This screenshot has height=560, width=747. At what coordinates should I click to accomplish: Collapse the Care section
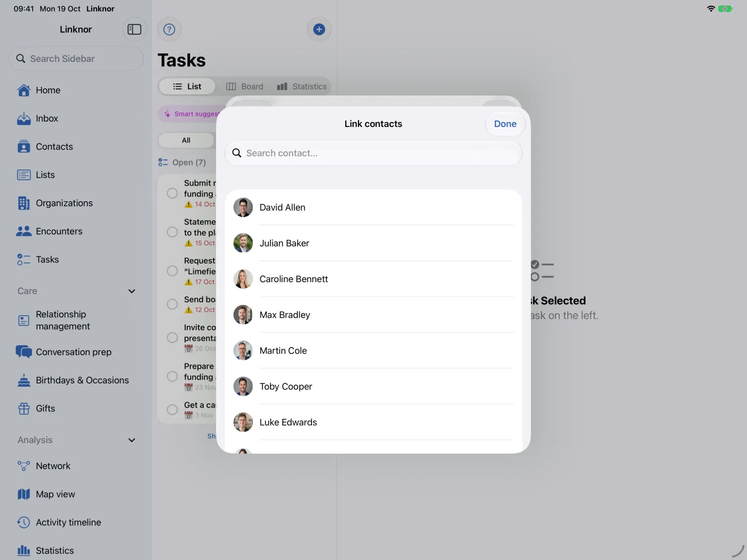click(132, 291)
